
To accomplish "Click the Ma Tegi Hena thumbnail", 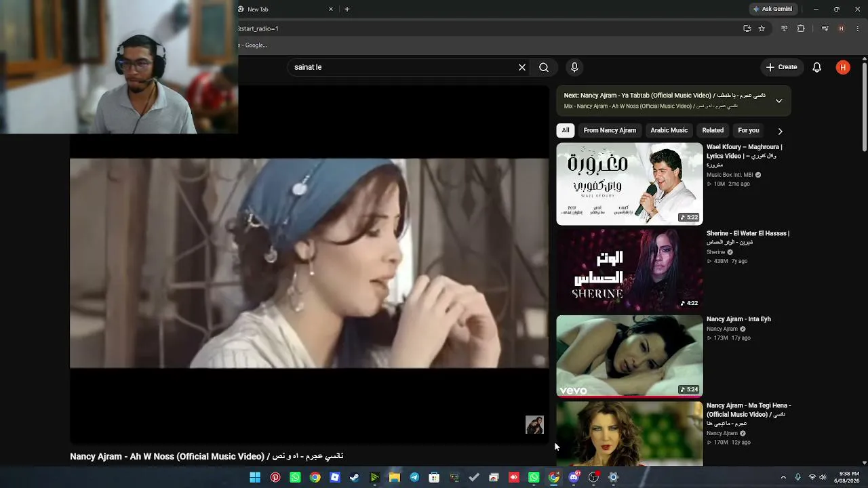I will tap(629, 434).
